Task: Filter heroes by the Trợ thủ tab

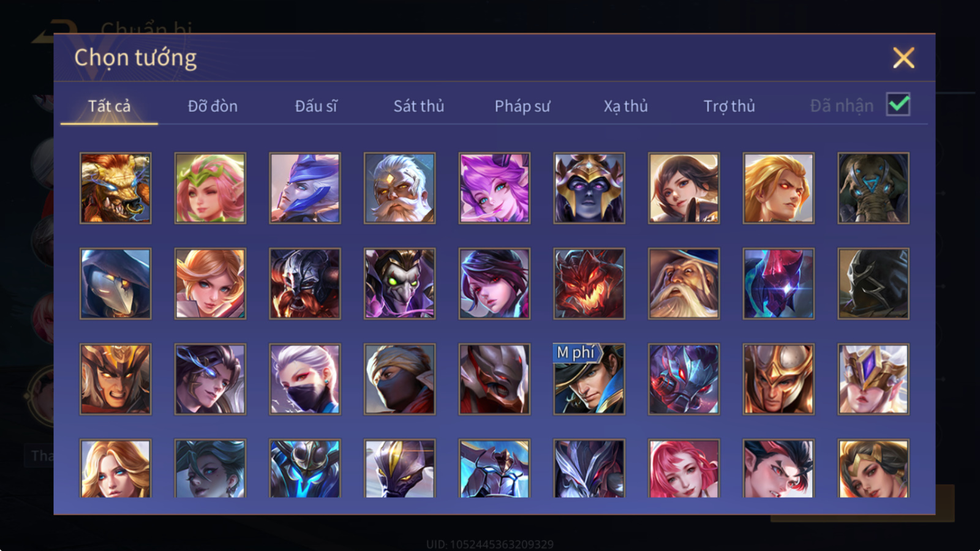Action: click(x=729, y=106)
